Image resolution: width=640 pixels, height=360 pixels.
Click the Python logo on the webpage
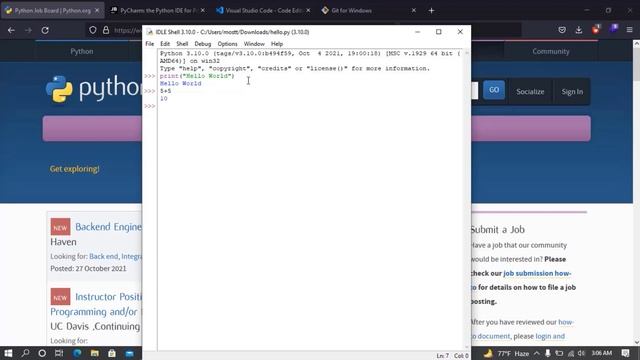click(60, 89)
